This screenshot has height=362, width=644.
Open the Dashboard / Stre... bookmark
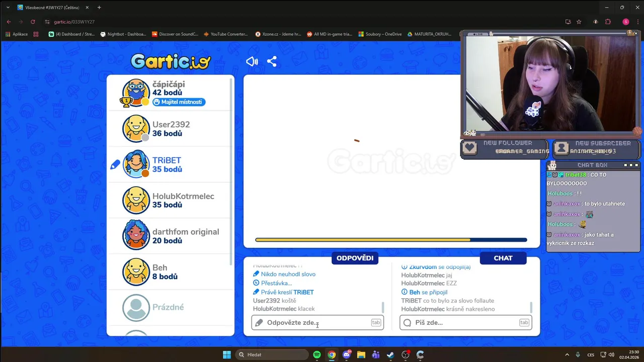[71, 34]
